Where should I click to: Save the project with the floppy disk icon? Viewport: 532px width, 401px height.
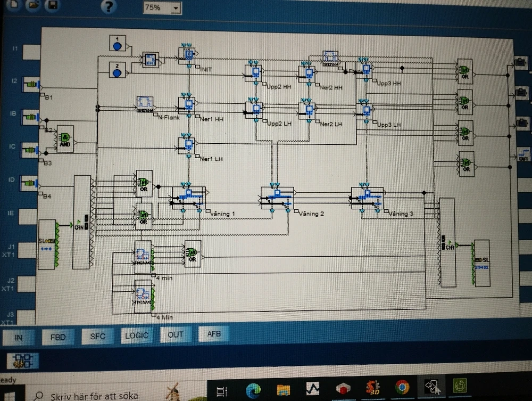(52, 5)
